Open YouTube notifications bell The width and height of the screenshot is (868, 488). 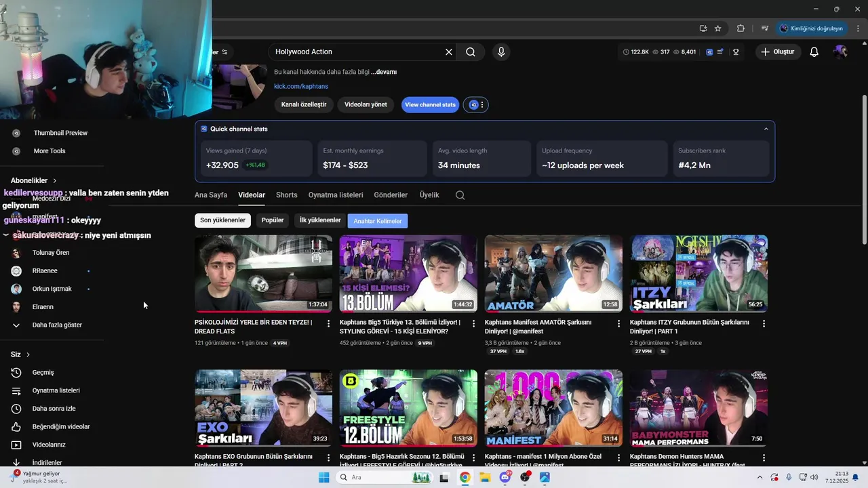click(x=814, y=52)
